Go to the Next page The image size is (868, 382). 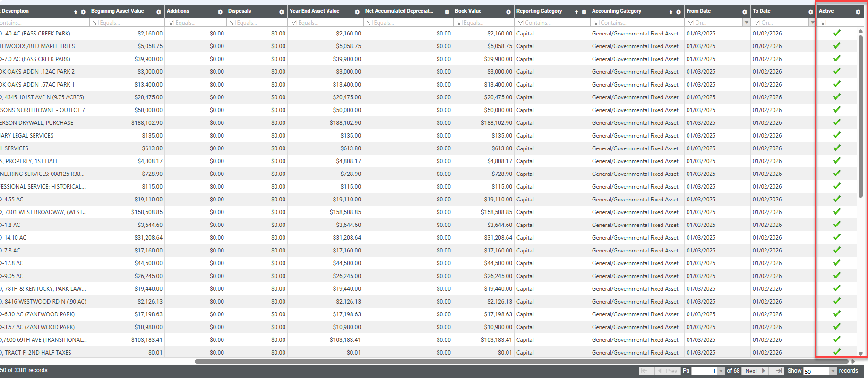coord(755,371)
